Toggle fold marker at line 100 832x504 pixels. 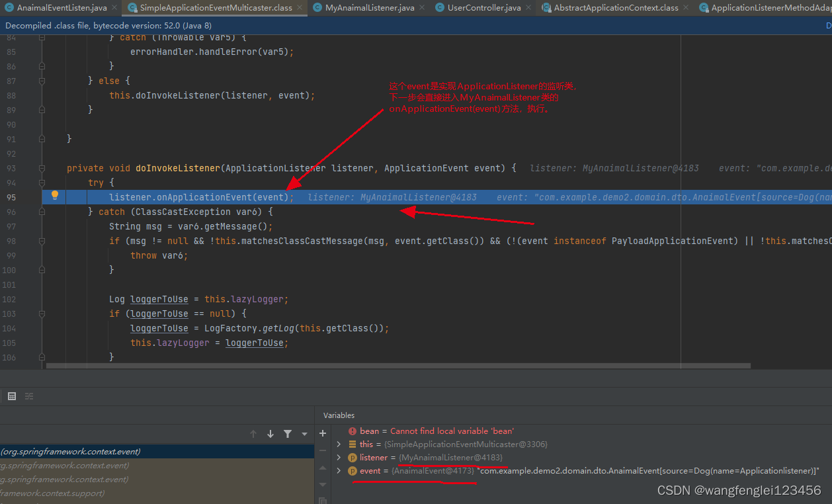(42, 270)
